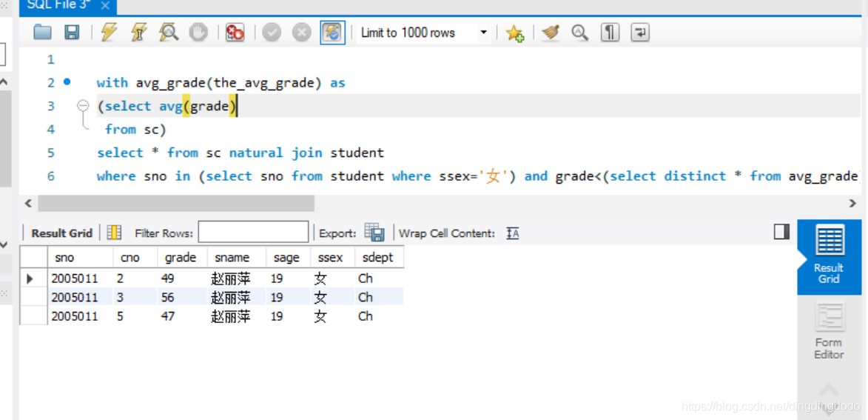Image resolution: width=868 pixels, height=420 pixels.
Task: Sort by grade column header
Action: coord(182,258)
